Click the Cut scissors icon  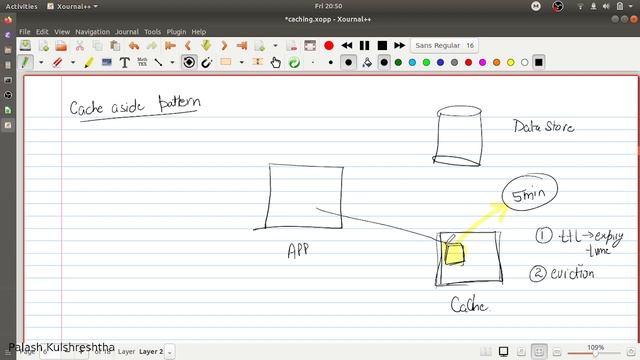80,45
